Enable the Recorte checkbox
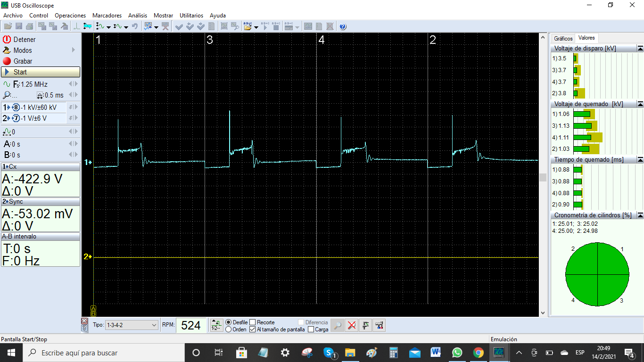This screenshot has height=362, width=644. 253,322
